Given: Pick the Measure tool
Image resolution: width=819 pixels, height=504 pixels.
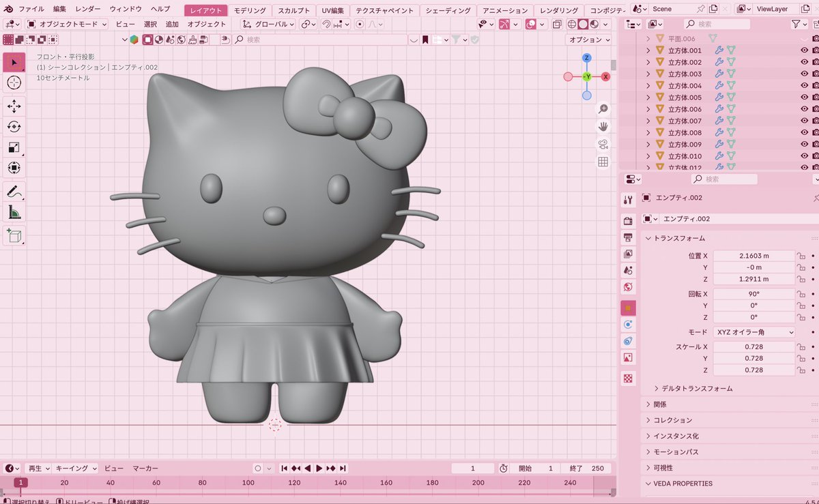Looking at the screenshot, I should pos(14,212).
